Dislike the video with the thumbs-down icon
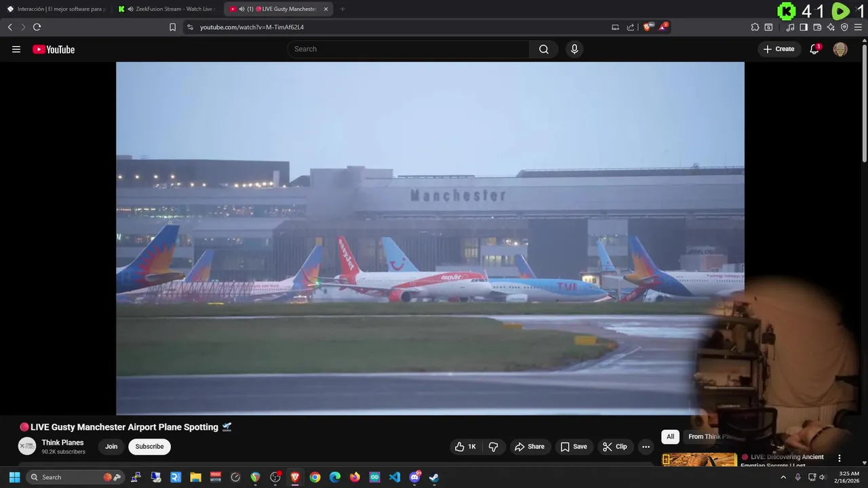Screen dimensions: 868x488 [x=493, y=447]
